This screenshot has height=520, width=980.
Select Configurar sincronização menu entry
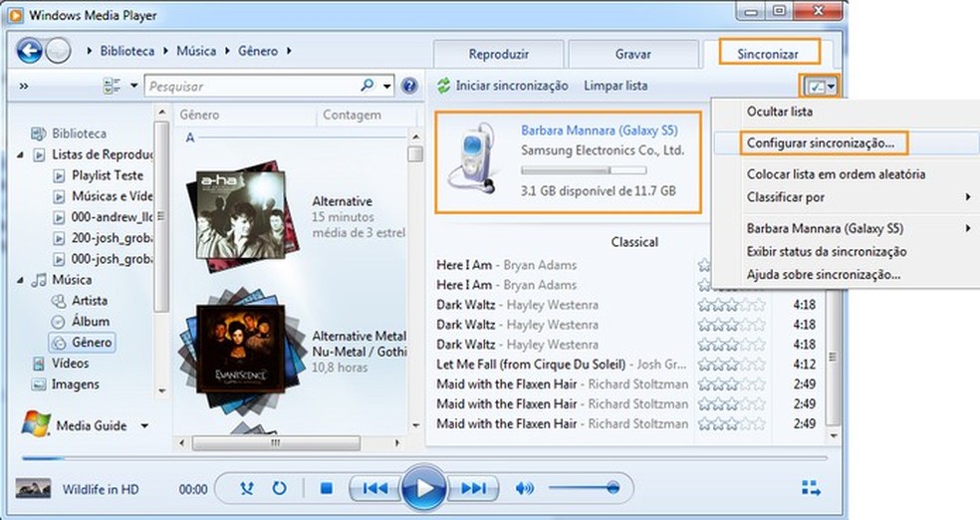pyautogui.click(x=821, y=142)
